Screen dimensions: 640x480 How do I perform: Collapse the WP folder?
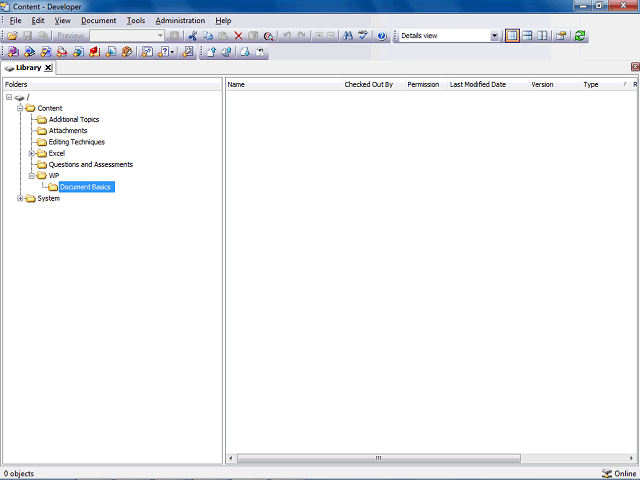(x=31, y=176)
